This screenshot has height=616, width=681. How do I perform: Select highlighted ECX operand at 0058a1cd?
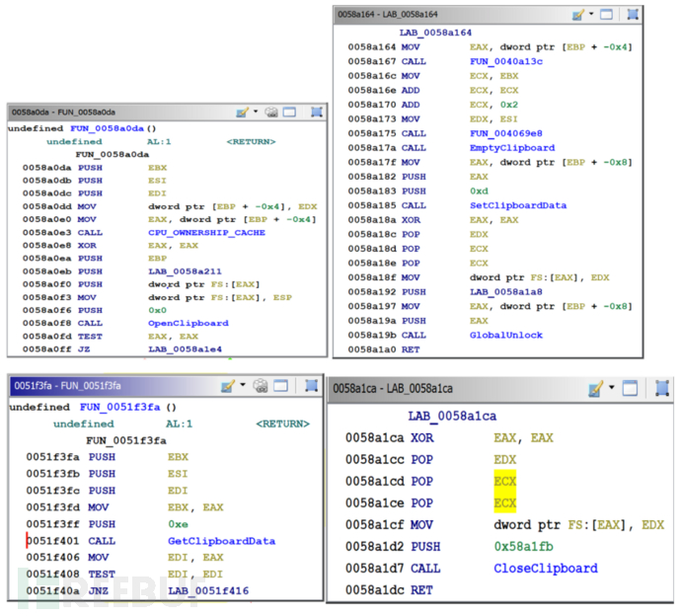(505, 480)
